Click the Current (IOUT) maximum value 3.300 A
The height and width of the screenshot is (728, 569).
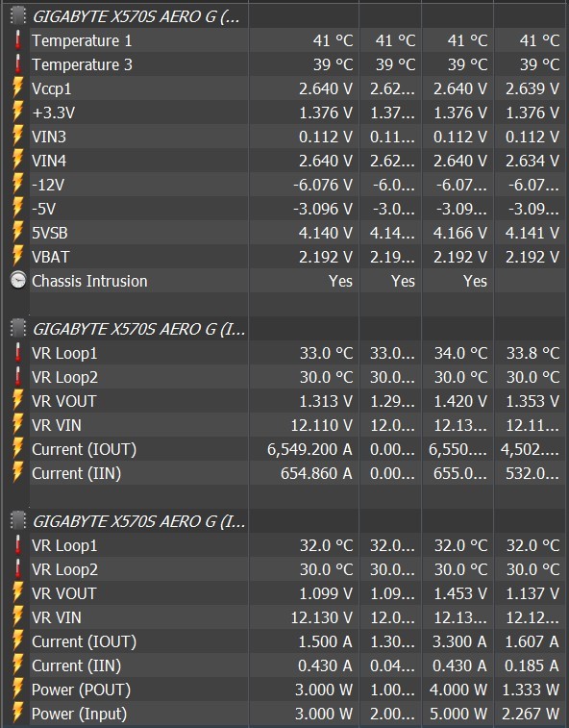[x=459, y=641]
